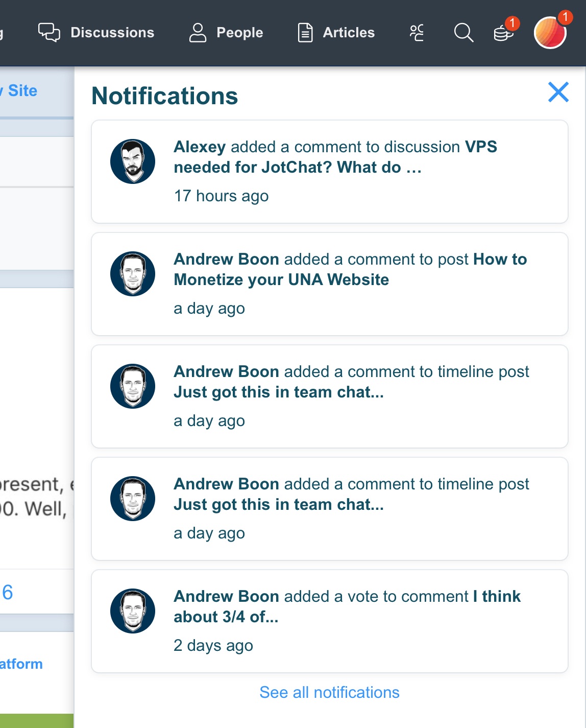Open Alexey's profile name link

[x=200, y=147]
